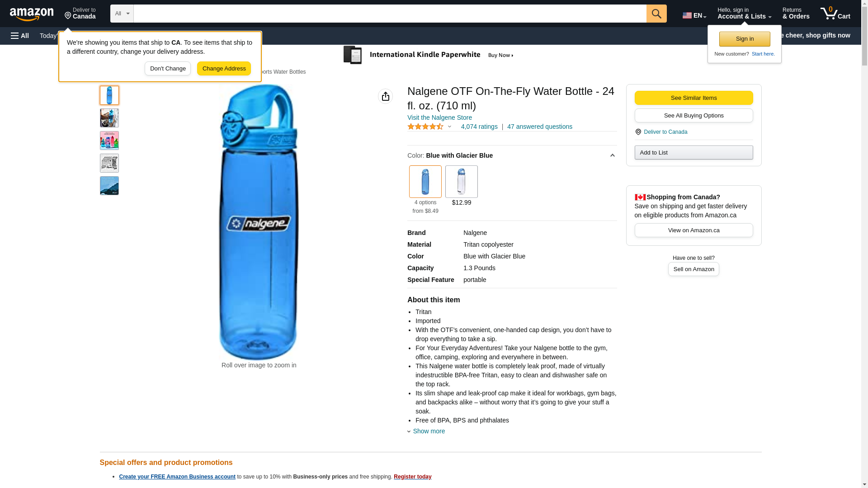Click the star rating icons
The image size is (868, 488).
[x=425, y=127]
